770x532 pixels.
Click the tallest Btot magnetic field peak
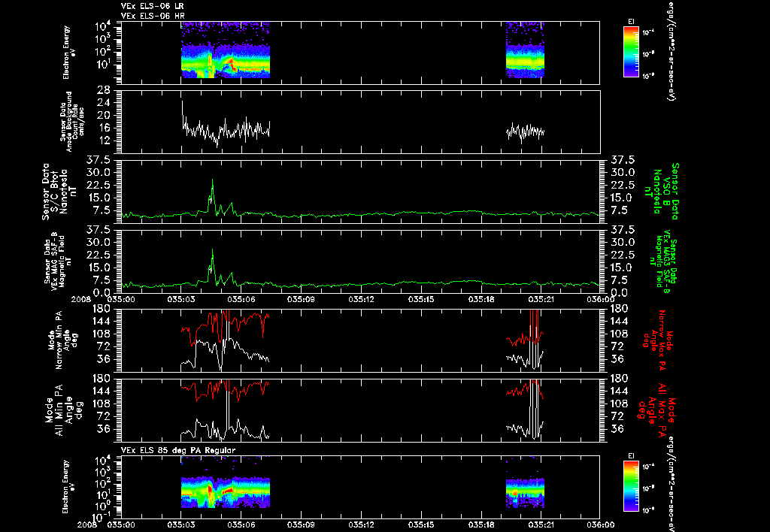[x=212, y=180]
